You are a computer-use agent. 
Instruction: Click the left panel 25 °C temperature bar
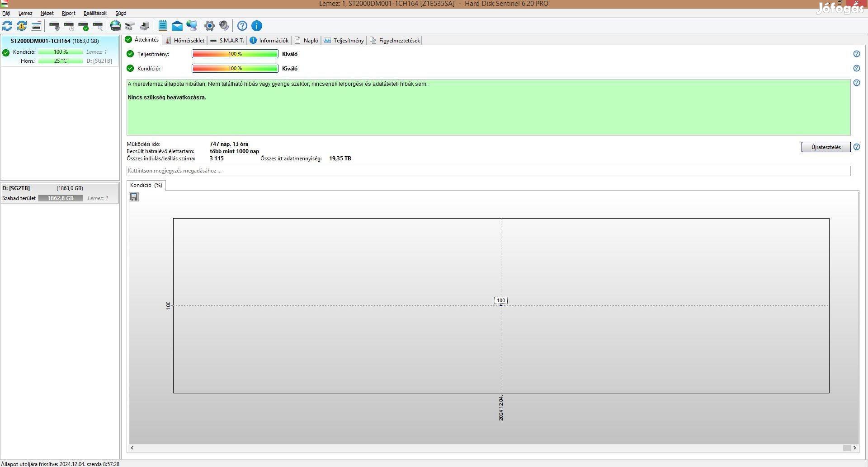click(61, 61)
